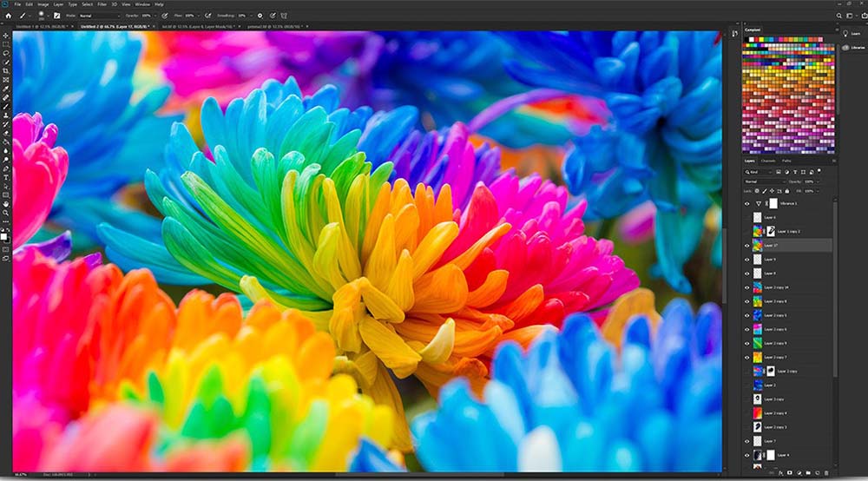Lock all attributes with padlock icon
Image resolution: width=868 pixels, height=481 pixels.
[787, 191]
